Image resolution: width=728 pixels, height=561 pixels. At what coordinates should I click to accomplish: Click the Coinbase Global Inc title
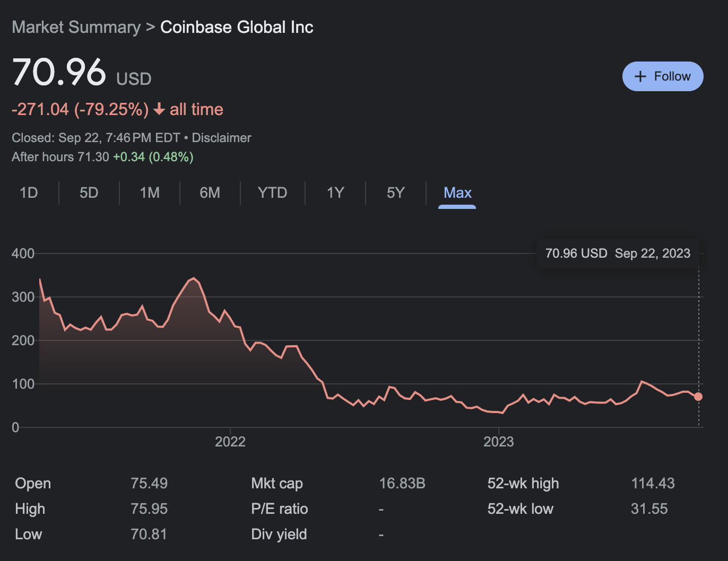[237, 27]
